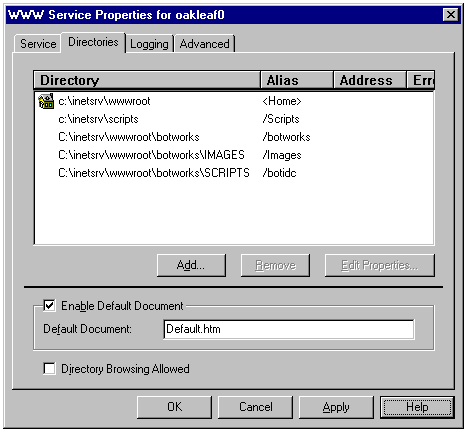
Task: Click the Remove button
Action: (x=275, y=265)
